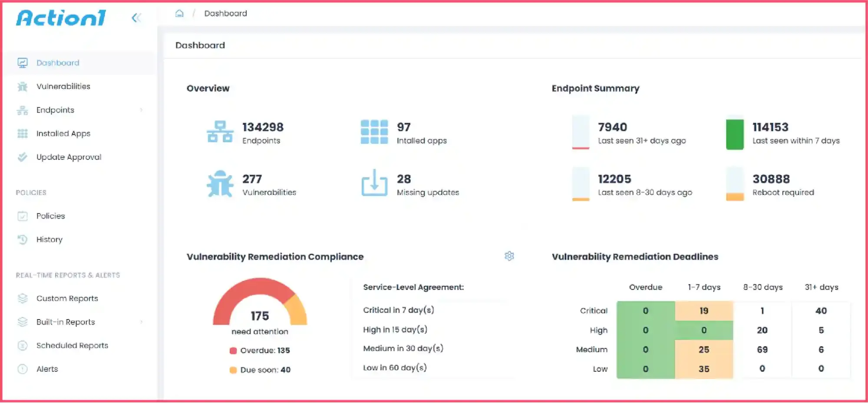Open Vulnerability Remediation Compliance settings gear
Image resolution: width=868 pixels, height=403 pixels.
508,256
